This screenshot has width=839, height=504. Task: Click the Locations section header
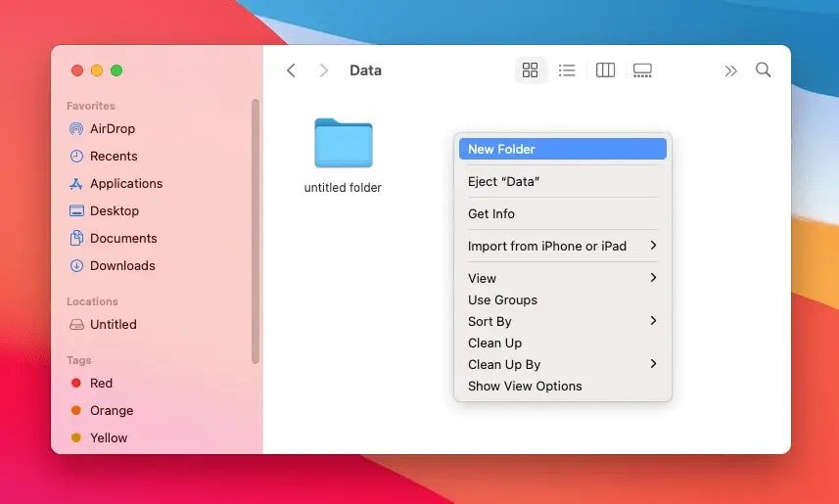[x=92, y=301]
